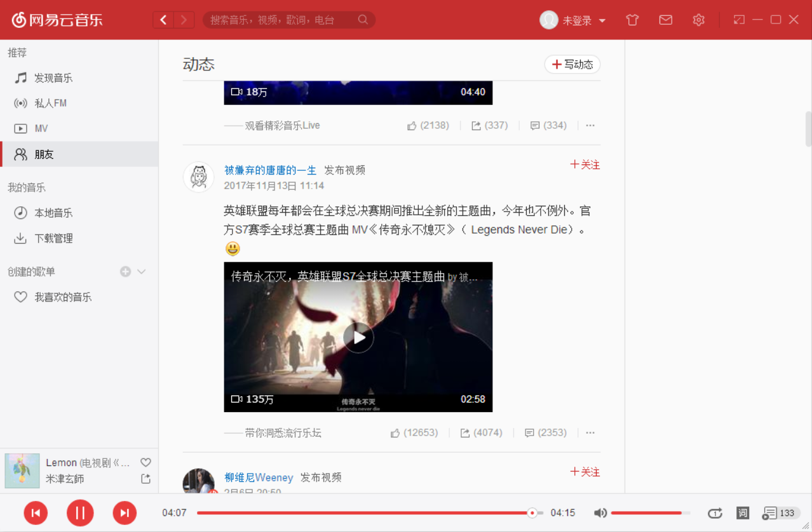Screen dimensions: 812x532
Task: Click 写动态 button
Action: (572, 64)
